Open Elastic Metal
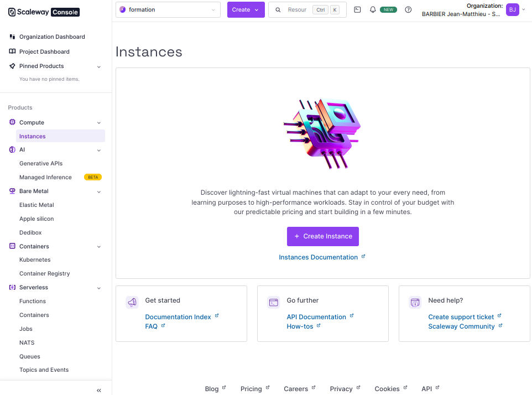Screen dimensions: 532x395 point(36,205)
